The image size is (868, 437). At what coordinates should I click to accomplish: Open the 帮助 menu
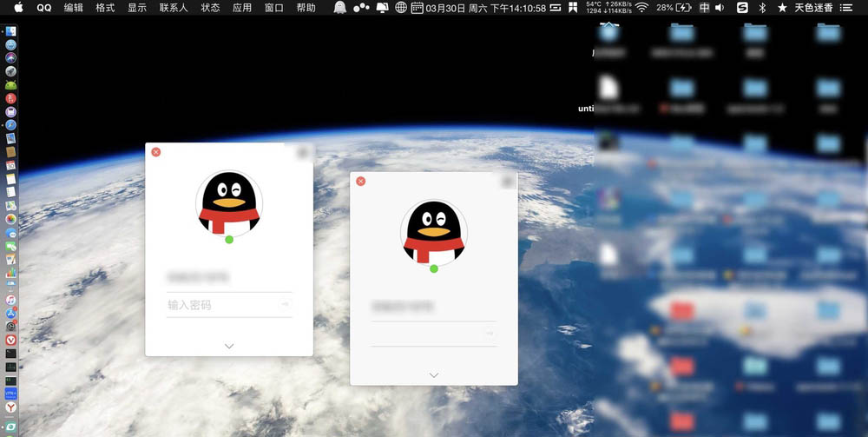click(306, 8)
